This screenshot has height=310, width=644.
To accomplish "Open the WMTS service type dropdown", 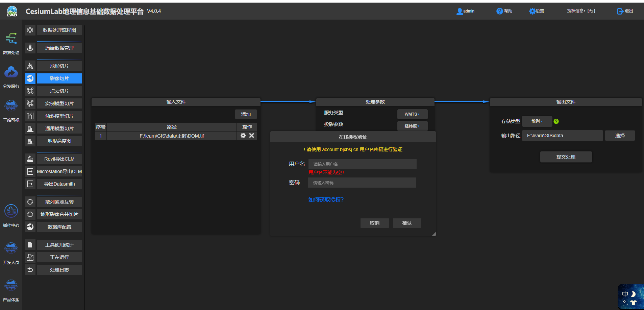I will [412, 114].
